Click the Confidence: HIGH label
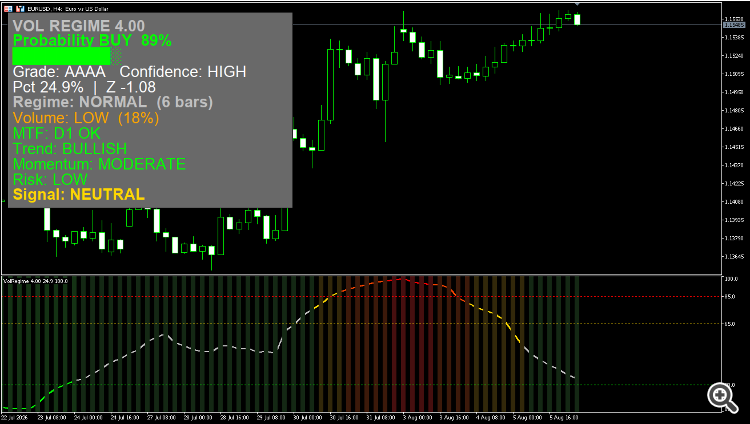 [183, 72]
